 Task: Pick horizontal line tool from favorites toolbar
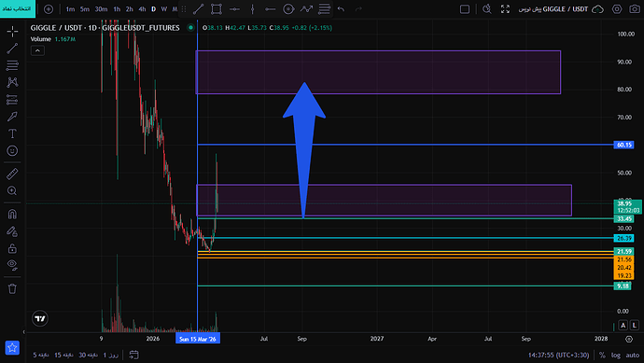pos(234,9)
